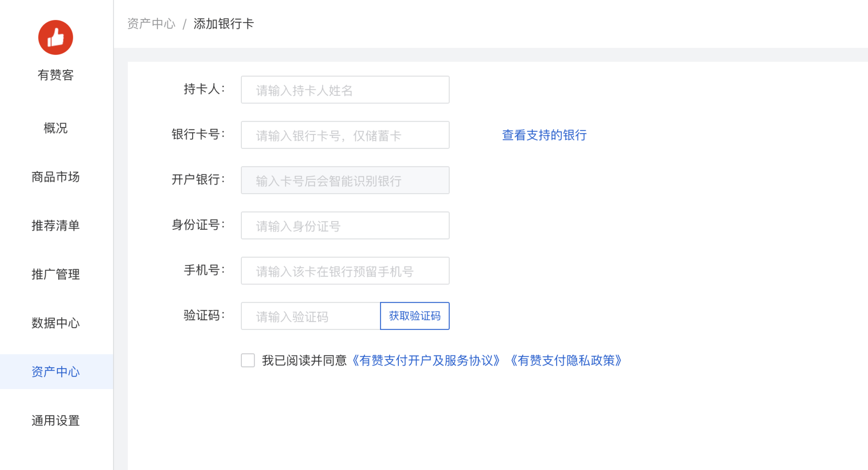Focus the 身份证号 ID number field
Image resolution: width=868 pixels, height=470 pixels.
[x=345, y=226]
